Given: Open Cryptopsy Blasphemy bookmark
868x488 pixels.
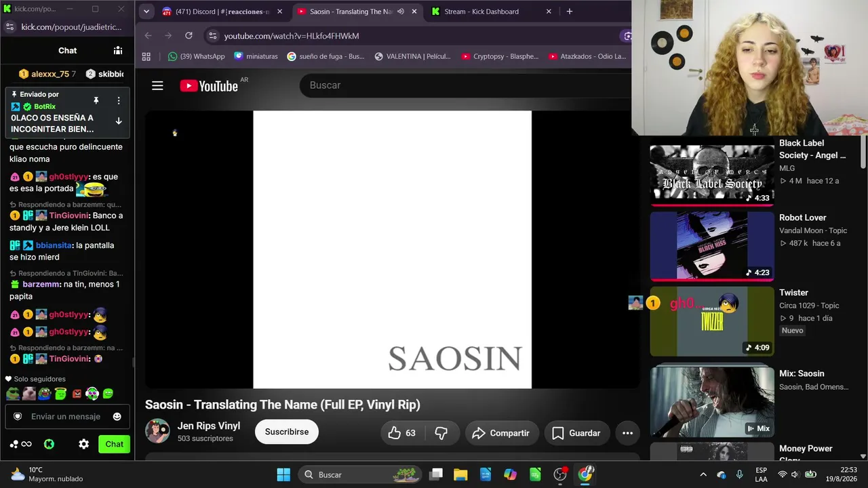Looking at the screenshot, I should click(x=500, y=56).
